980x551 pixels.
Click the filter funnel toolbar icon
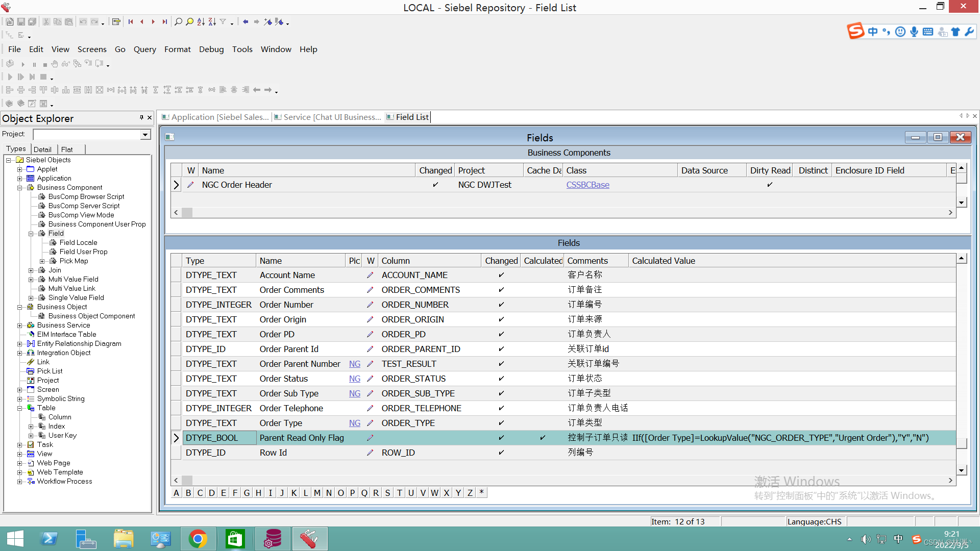[223, 22]
